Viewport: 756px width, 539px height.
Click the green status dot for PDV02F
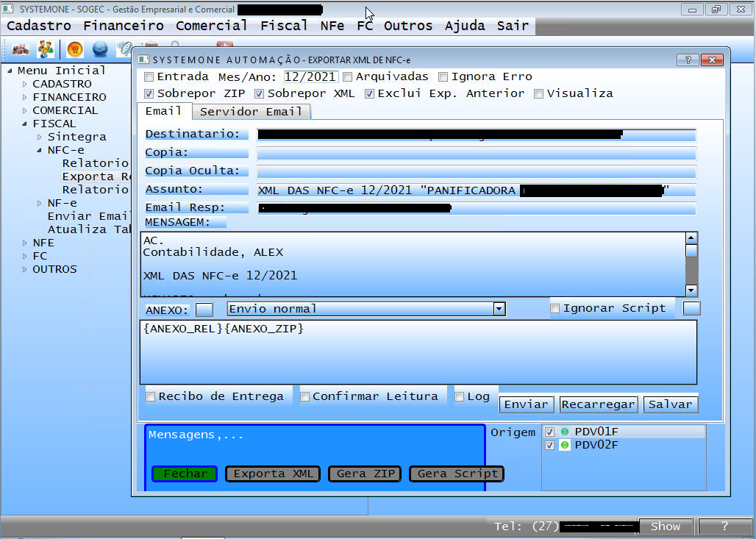pos(565,445)
